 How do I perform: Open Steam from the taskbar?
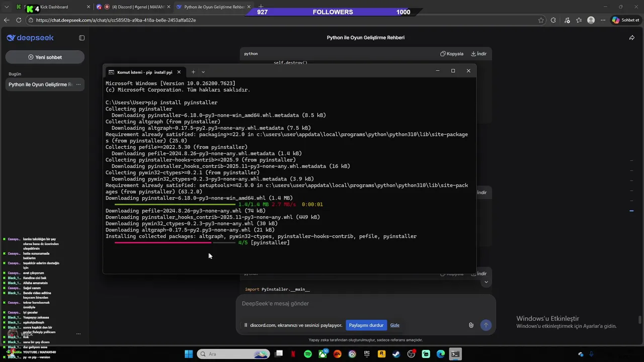(396, 354)
